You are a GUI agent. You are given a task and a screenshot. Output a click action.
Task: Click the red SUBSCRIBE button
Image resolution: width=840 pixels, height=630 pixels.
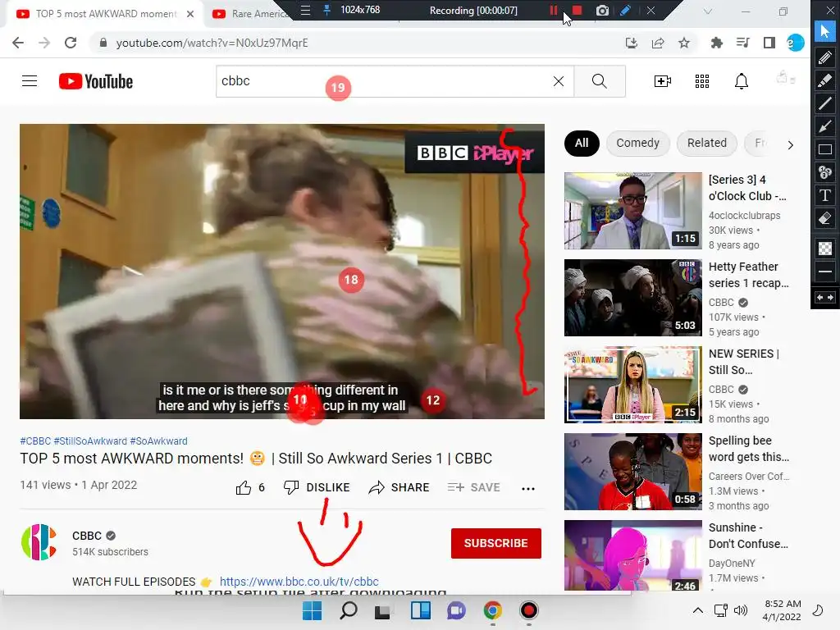pyautogui.click(x=496, y=543)
